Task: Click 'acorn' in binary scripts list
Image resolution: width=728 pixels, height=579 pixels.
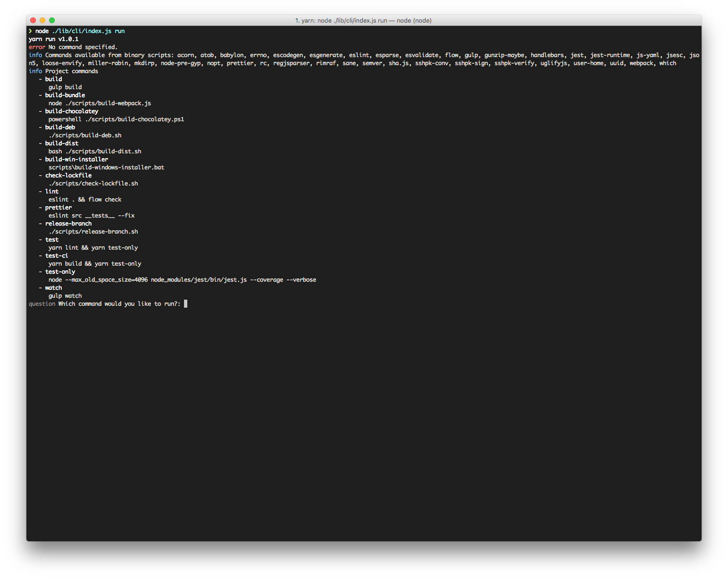Action: click(185, 55)
